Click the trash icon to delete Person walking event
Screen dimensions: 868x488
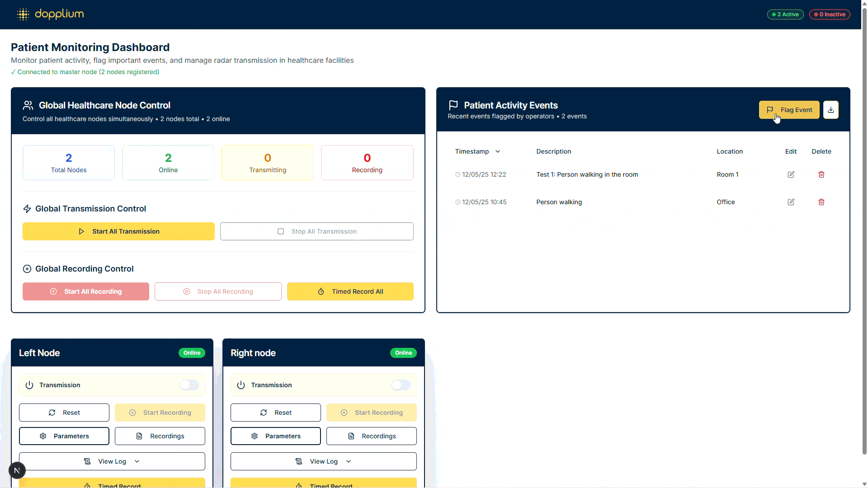pos(821,202)
